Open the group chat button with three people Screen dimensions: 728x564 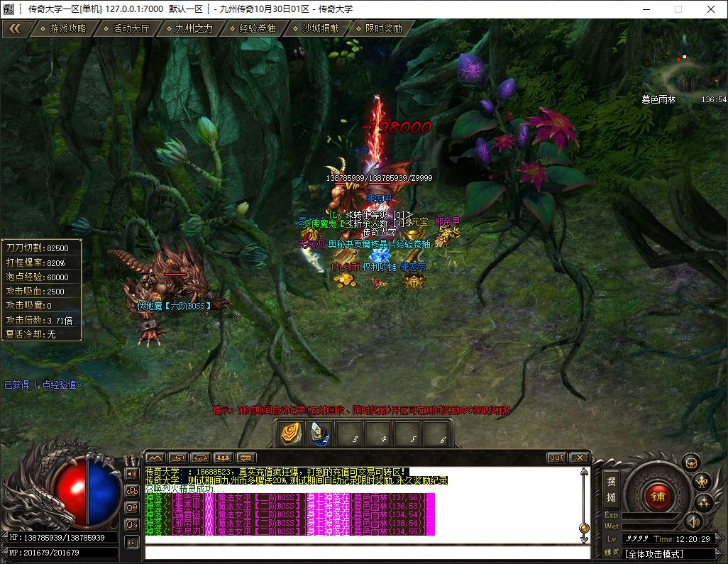(x=224, y=458)
